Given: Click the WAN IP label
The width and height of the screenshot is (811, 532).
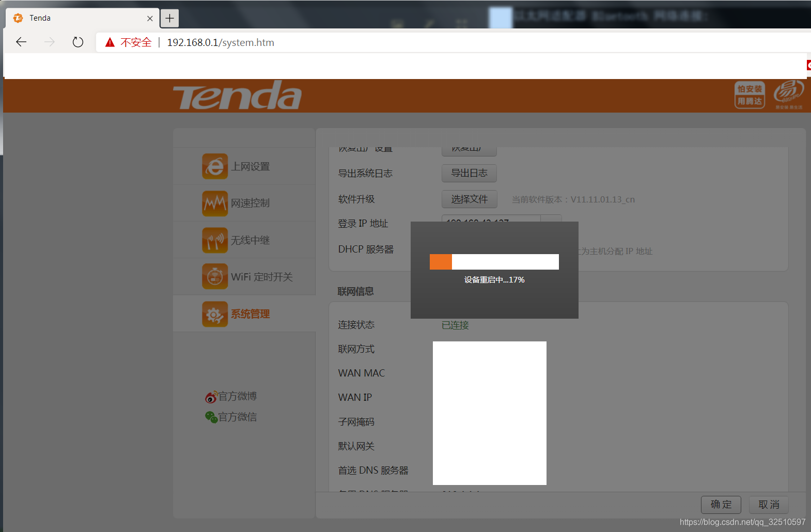Looking at the screenshot, I should pos(355,397).
